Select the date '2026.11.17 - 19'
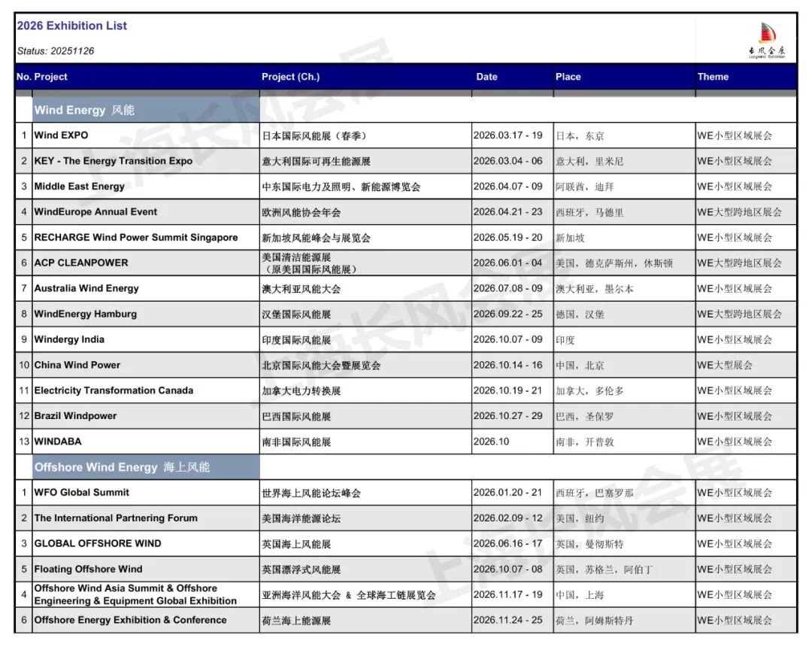 (x=508, y=594)
